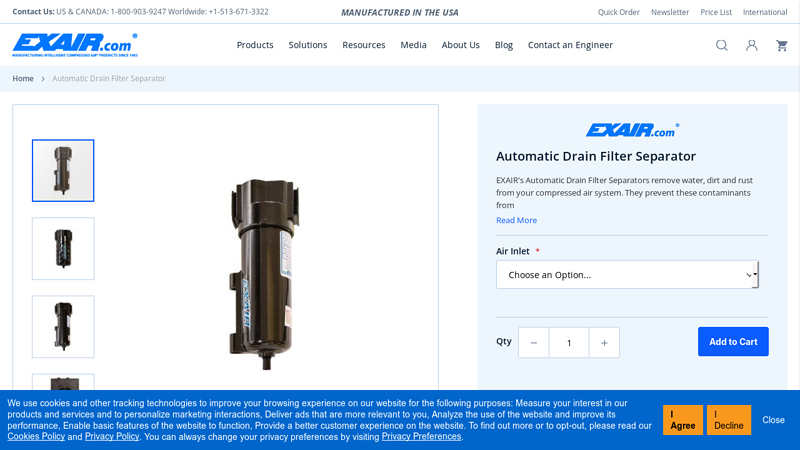Click the EXAIR.com header logo
The width and height of the screenshot is (800, 450).
coord(75,45)
